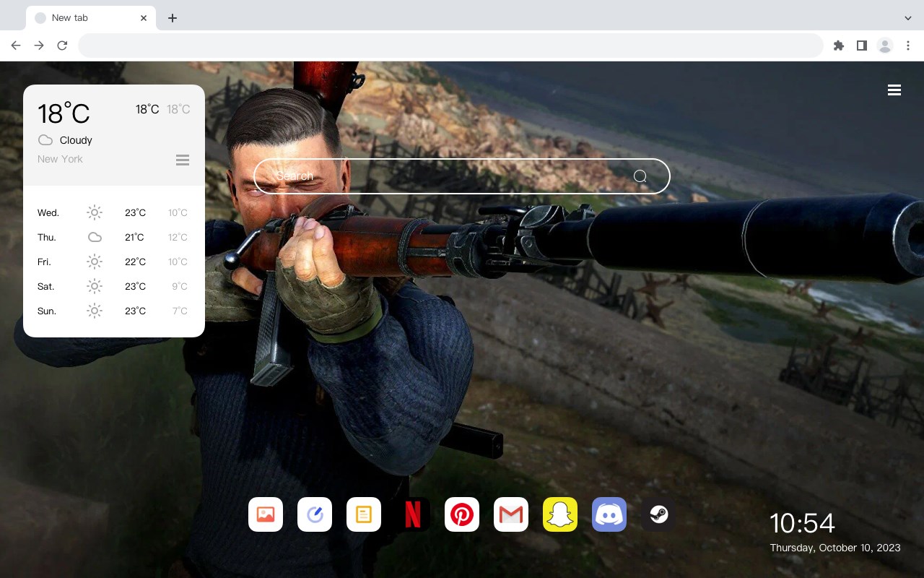Click today's low 18°C in gray
The width and height of the screenshot is (924, 578).
178,109
